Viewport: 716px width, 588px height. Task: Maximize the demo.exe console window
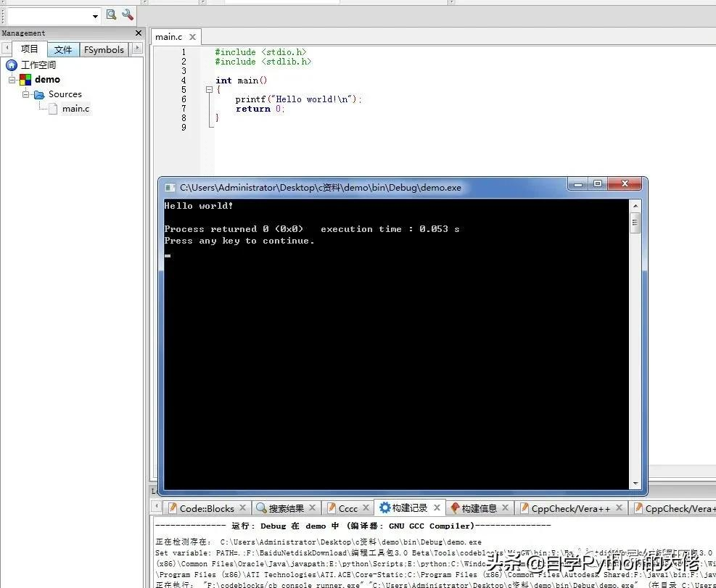pyautogui.click(x=597, y=183)
